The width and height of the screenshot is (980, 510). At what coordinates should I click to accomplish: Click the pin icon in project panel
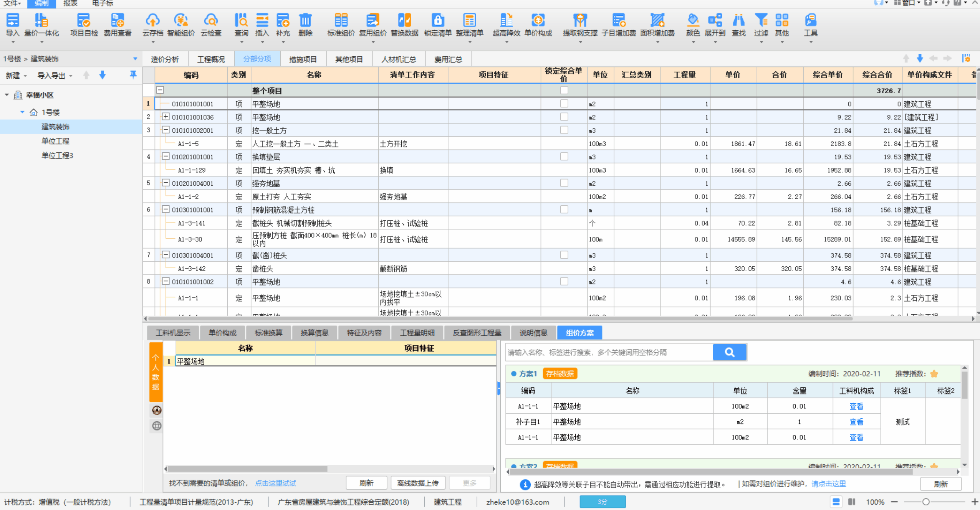pos(133,75)
